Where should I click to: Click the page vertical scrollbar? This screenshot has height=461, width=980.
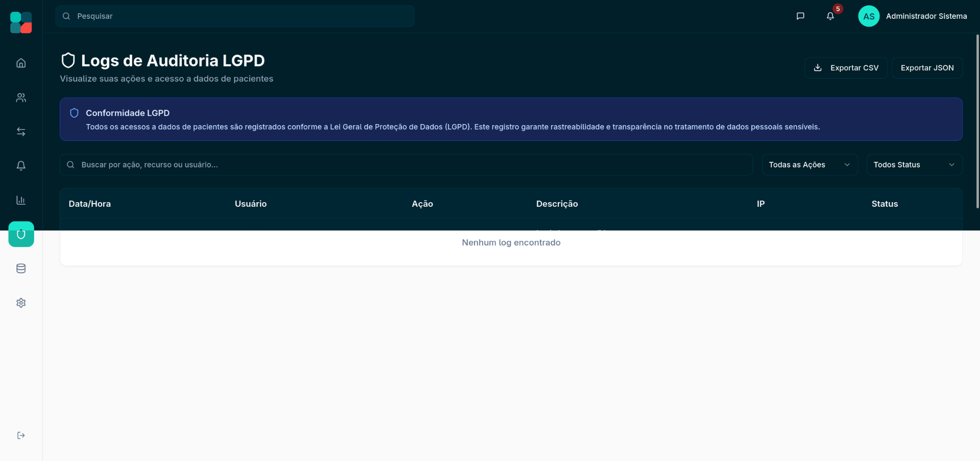(x=977, y=122)
